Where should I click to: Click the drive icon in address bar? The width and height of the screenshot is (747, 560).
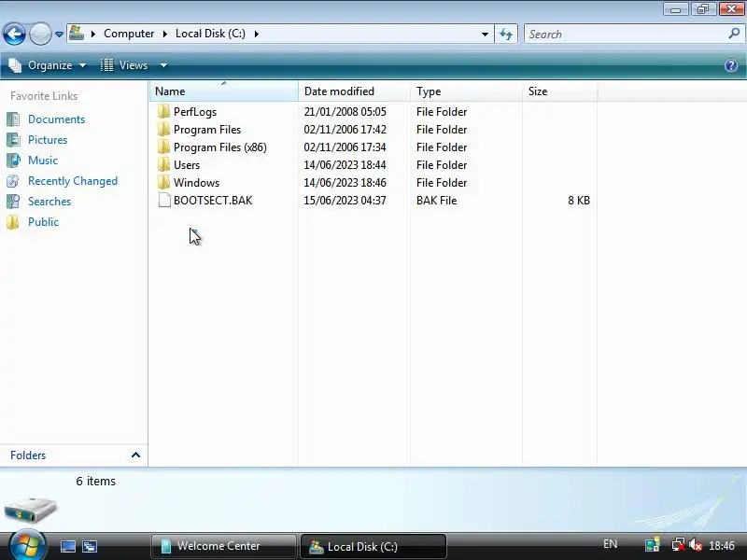pyautogui.click(x=77, y=34)
